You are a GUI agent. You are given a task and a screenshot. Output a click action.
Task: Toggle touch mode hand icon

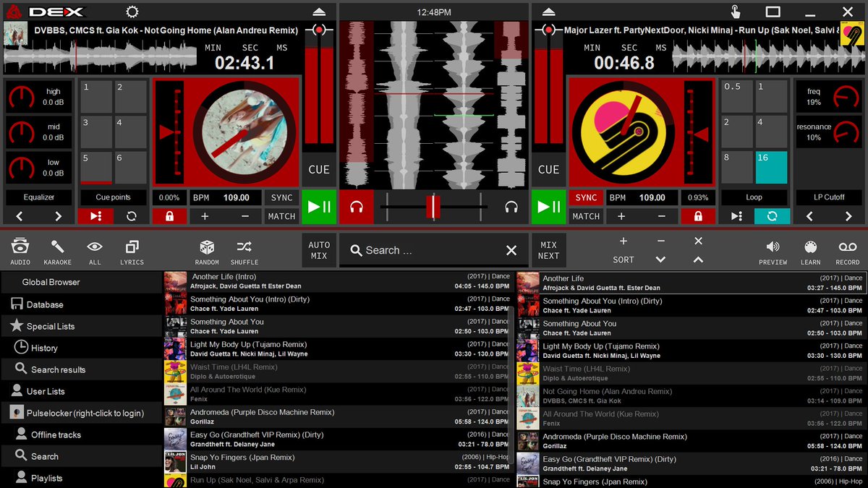735,12
